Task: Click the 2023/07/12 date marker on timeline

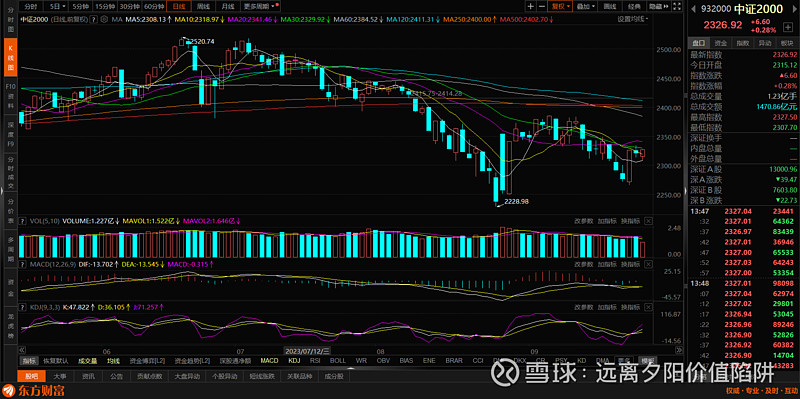Action: [x=307, y=351]
